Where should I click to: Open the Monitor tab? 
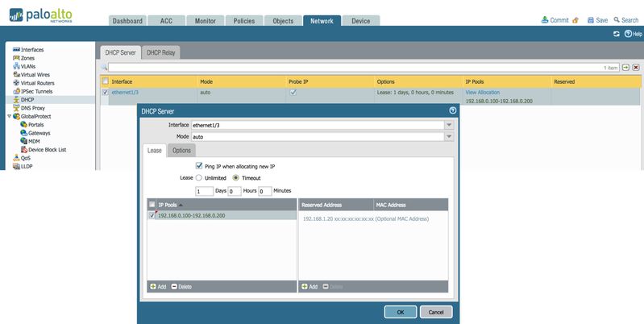[x=206, y=20]
